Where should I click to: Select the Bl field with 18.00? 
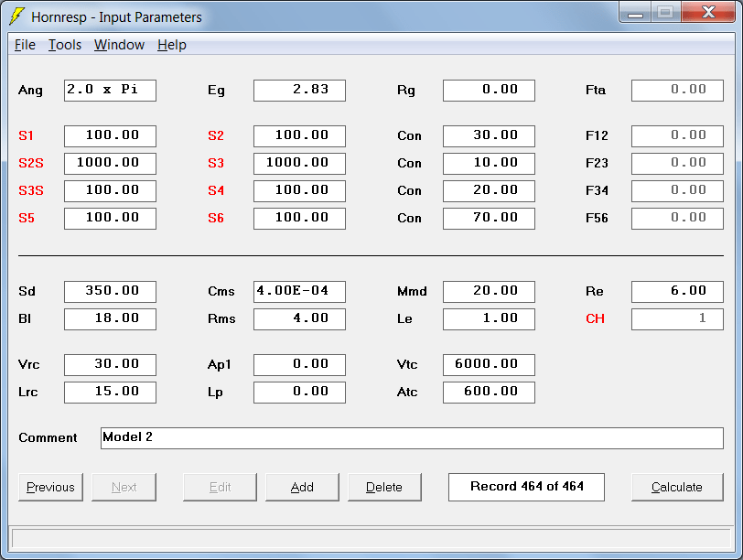coord(110,318)
